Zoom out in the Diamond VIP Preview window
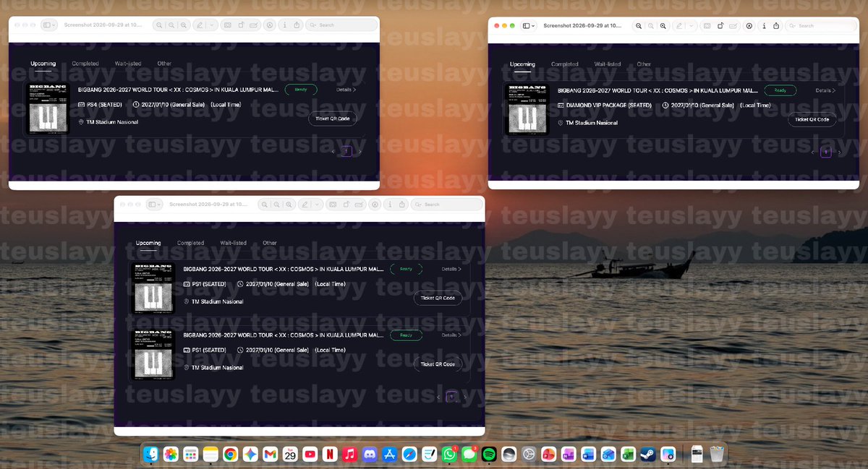 coord(639,25)
